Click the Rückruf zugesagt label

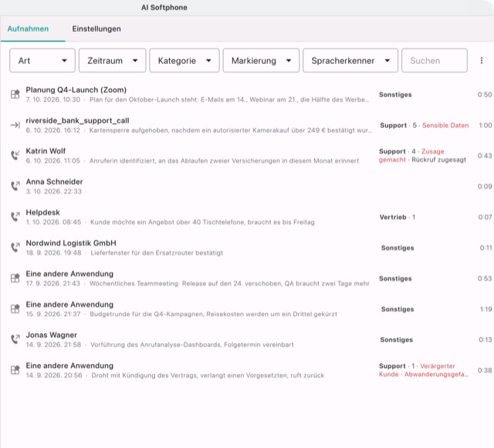pos(438,160)
